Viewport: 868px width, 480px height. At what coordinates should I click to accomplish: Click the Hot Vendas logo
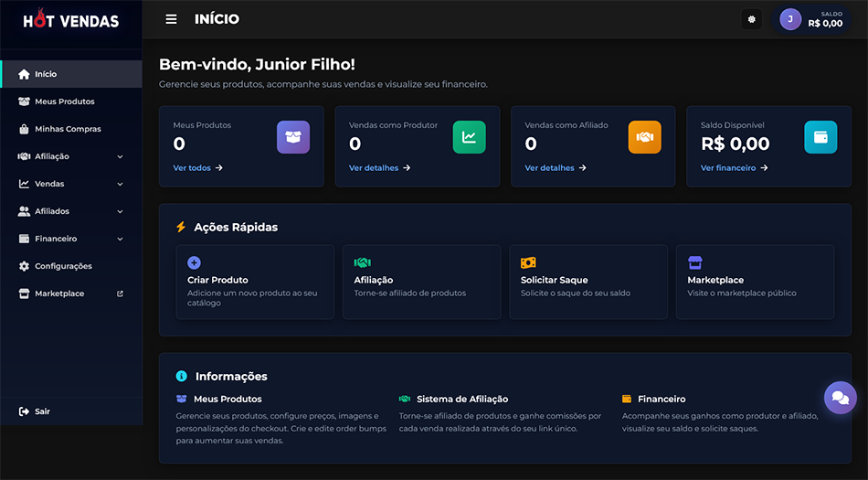70,19
